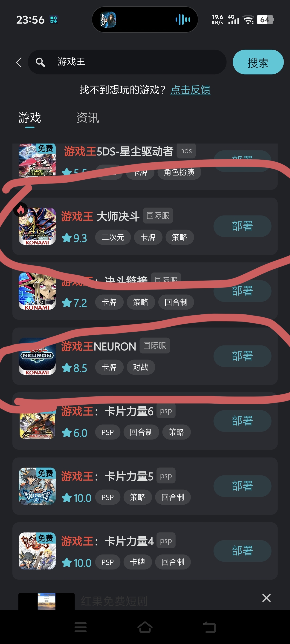
Task: Click the 搜索 button
Action: point(258,62)
